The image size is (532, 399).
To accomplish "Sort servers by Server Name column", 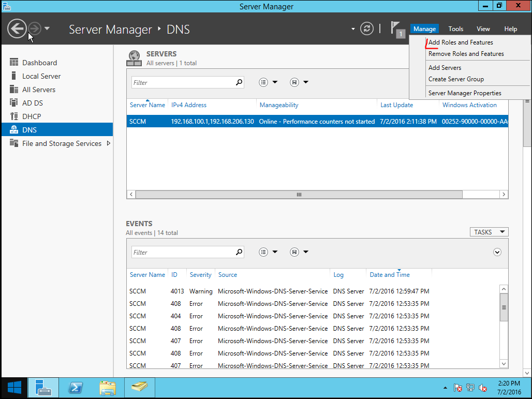I will (x=147, y=105).
